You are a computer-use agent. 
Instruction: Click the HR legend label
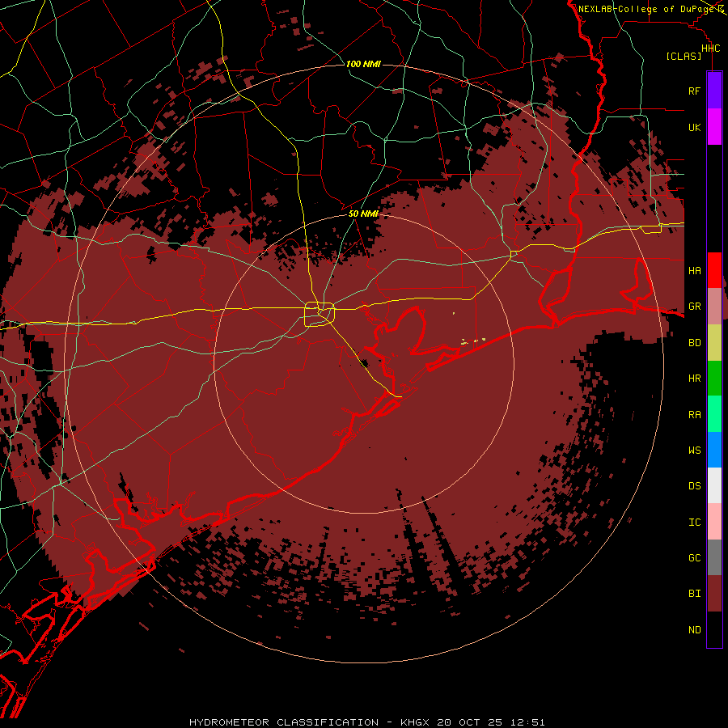(694, 379)
